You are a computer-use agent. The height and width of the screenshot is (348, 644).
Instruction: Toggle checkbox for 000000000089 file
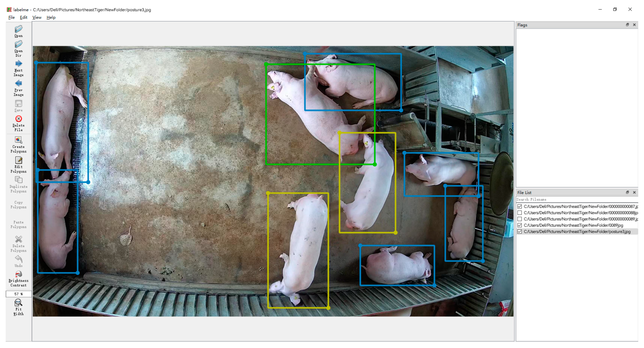tap(520, 219)
